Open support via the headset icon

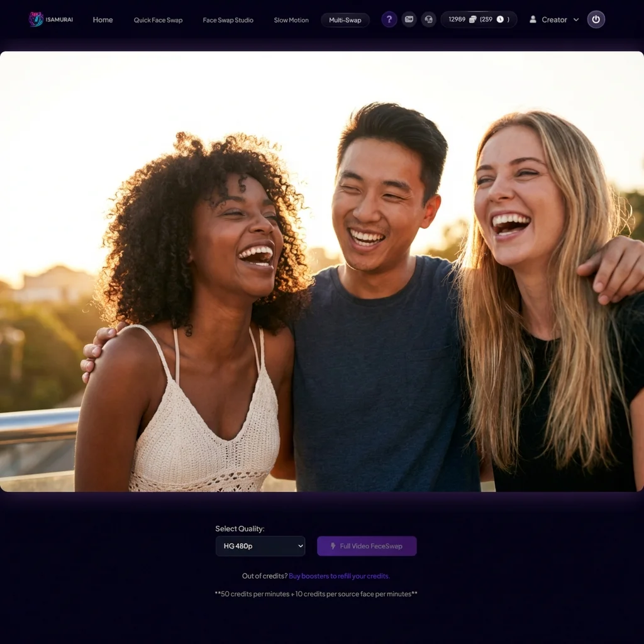pyautogui.click(x=428, y=19)
